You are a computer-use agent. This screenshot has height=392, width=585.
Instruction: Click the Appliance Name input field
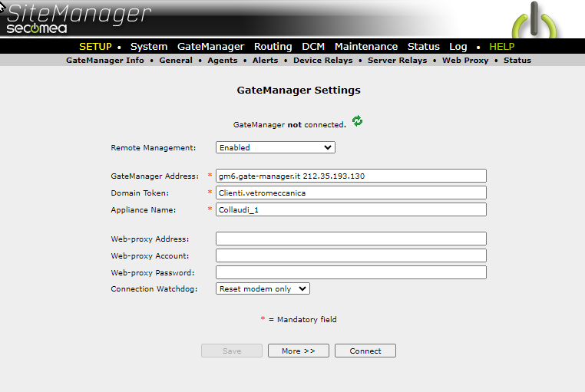[351, 209]
